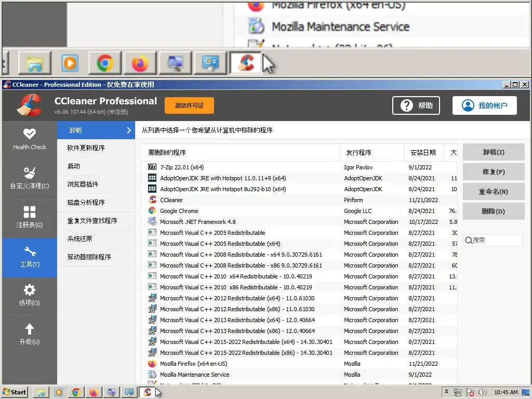The width and height of the screenshot is (532, 399).
Task: Open Disk Analyzer (磁盘分析程序) tab
Action: [x=96, y=203]
